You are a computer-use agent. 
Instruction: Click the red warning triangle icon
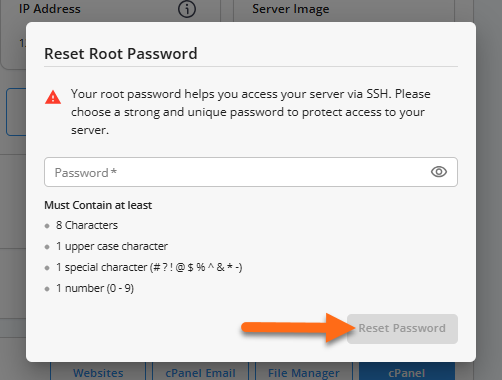(53, 97)
